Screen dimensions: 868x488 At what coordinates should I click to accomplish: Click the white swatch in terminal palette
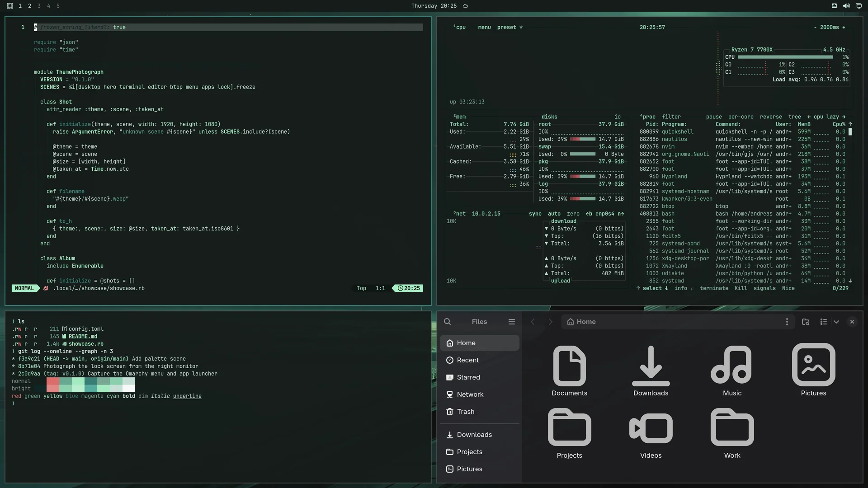pyautogui.click(x=129, y=389)
